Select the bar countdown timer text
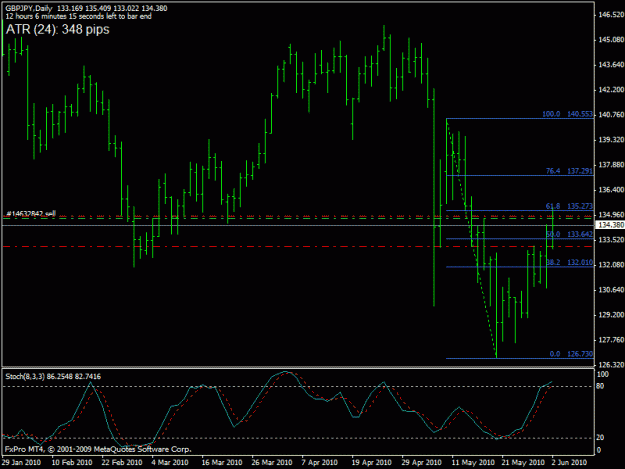625x469 pixels. [x=79, y=16]
